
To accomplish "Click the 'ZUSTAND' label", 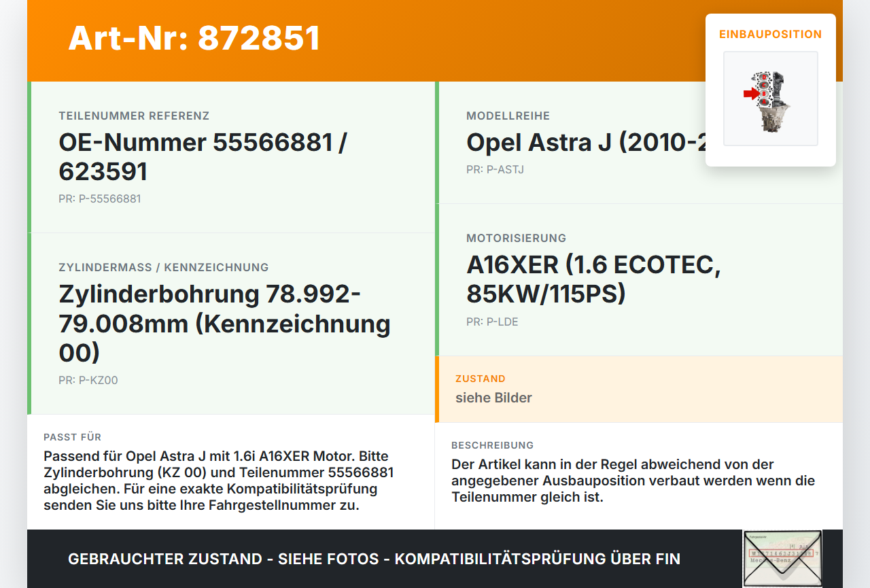I will point(481,379).
